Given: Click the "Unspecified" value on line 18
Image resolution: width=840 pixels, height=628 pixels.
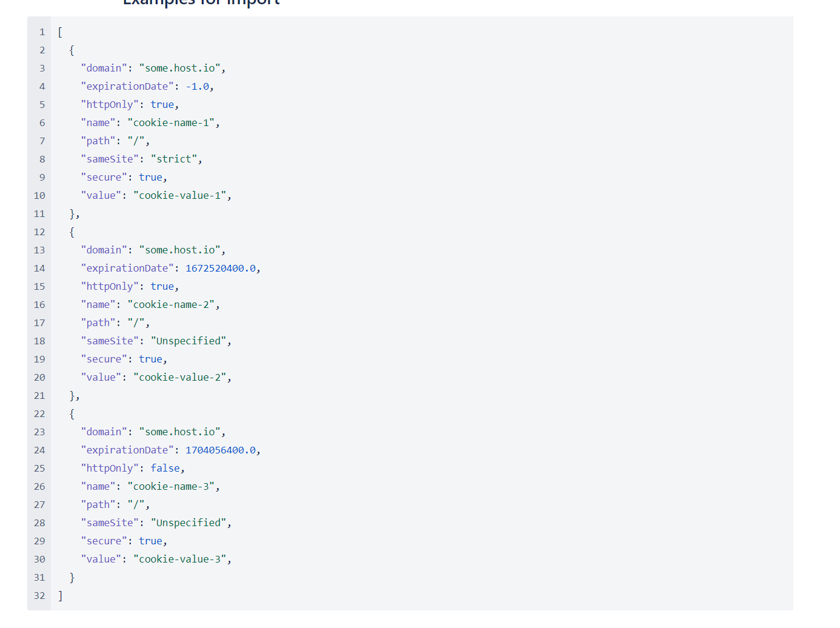Looking at the screenshot, I should [188, 341].
